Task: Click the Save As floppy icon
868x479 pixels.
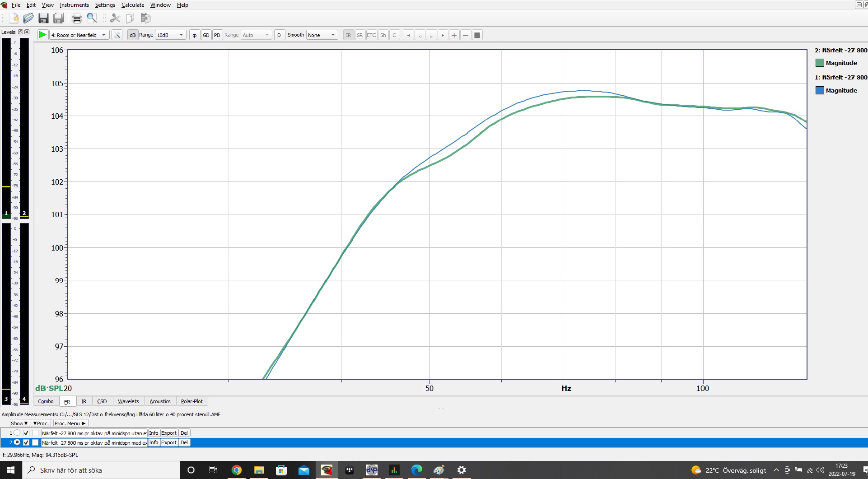Action: tap(59, 18)
